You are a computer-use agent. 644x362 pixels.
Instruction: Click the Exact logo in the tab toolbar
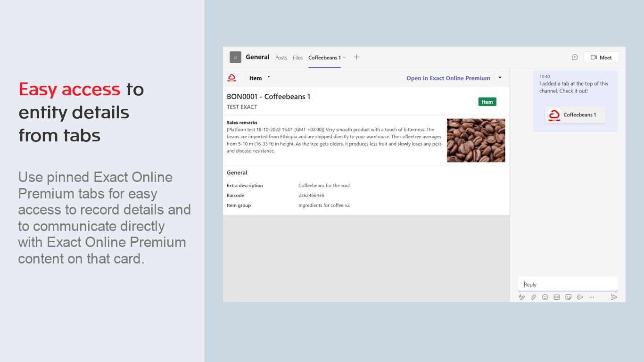(x=231, y=78)
